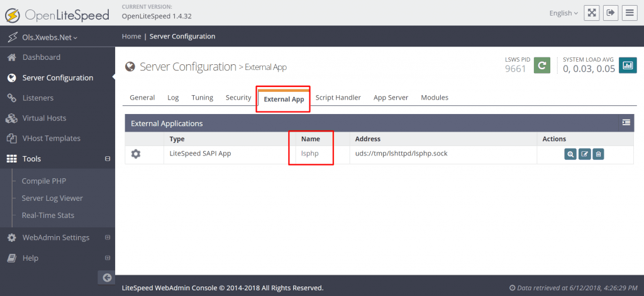Screen dimensions: 644x296
Task: Expand the Ols.Xwebs.Net server dropdown
Action: coord(49,37)
